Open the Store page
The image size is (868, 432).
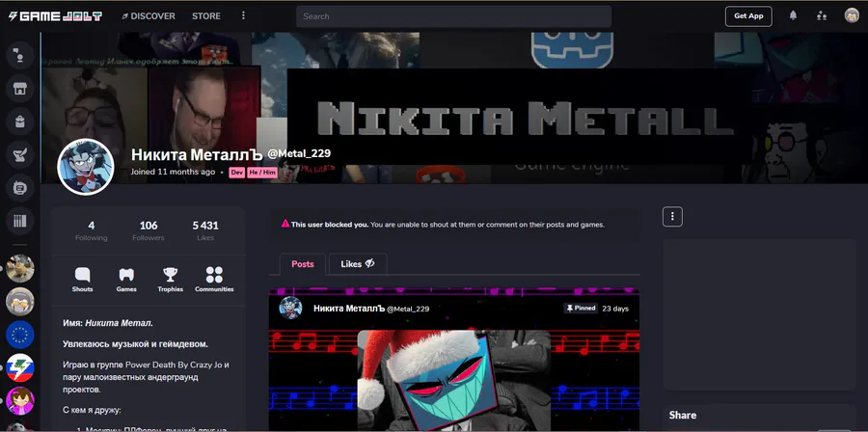click(x=206, y=16)
